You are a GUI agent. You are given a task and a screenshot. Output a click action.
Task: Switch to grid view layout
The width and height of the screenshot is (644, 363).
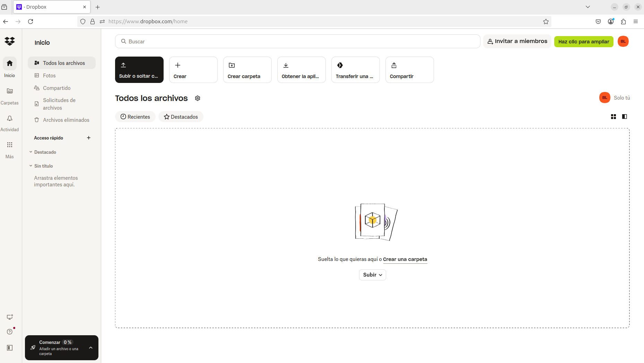click(x=613, y=117)
